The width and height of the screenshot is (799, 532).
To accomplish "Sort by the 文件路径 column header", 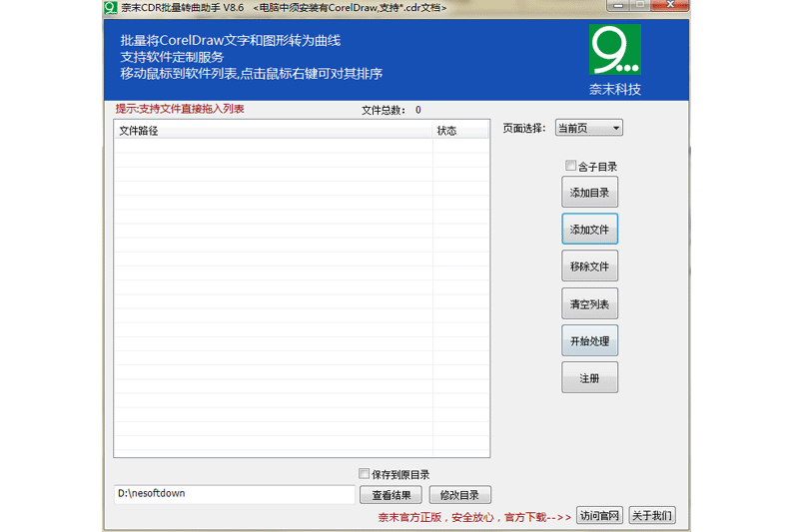I will tap(273, 131).
